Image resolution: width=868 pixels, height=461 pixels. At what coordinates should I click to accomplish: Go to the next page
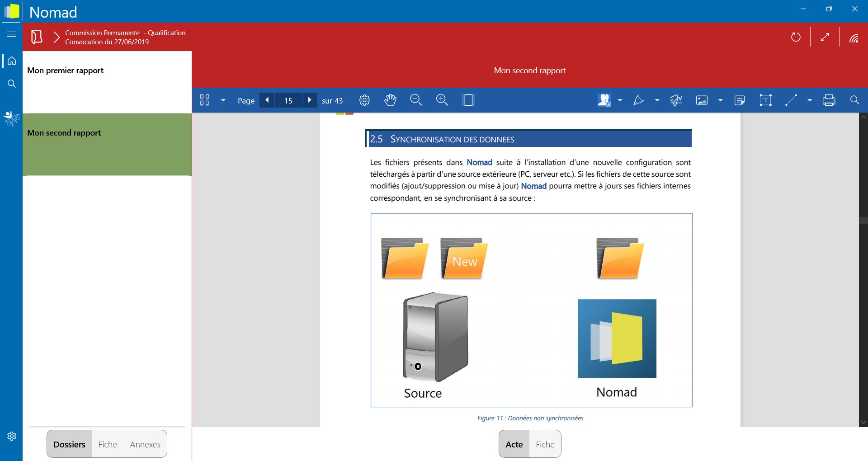(309, 100)
